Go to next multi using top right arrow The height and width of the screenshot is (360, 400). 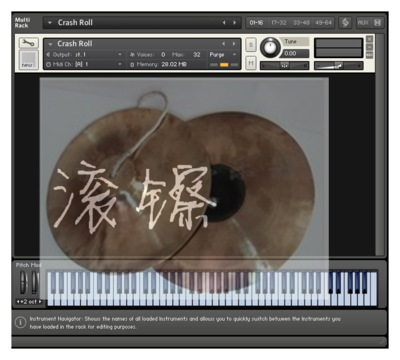[x=235, y=23]
